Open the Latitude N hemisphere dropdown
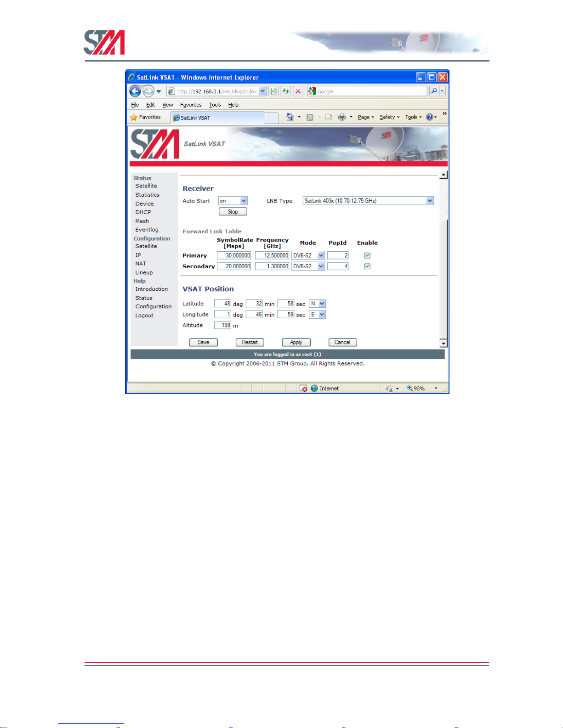This screenshot has height=728, width=563. pyautogui.click(x=318, y=304)
